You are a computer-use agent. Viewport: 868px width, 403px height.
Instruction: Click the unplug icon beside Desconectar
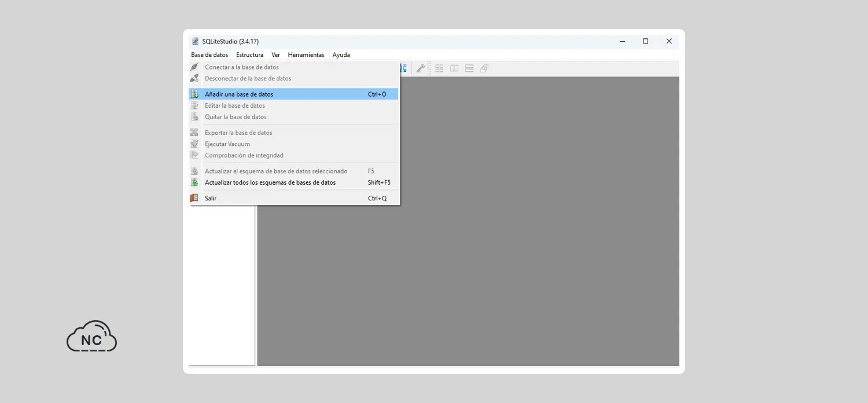pos(194,78)
